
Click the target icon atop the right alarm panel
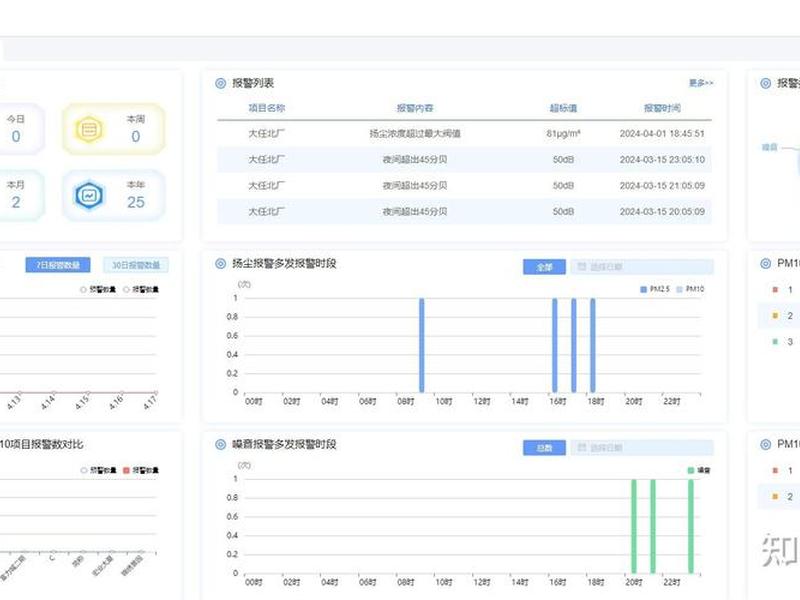click(765, 83)
